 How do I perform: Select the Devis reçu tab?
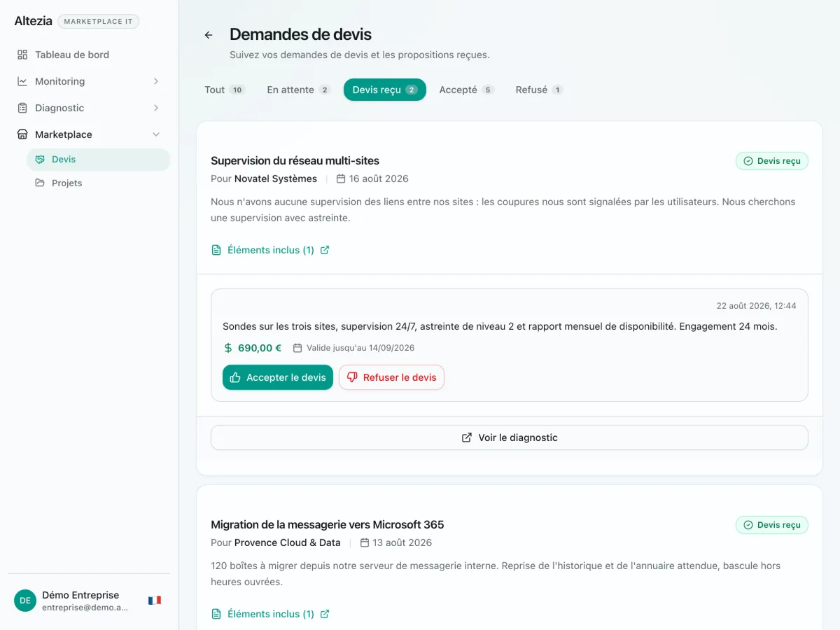385,90
